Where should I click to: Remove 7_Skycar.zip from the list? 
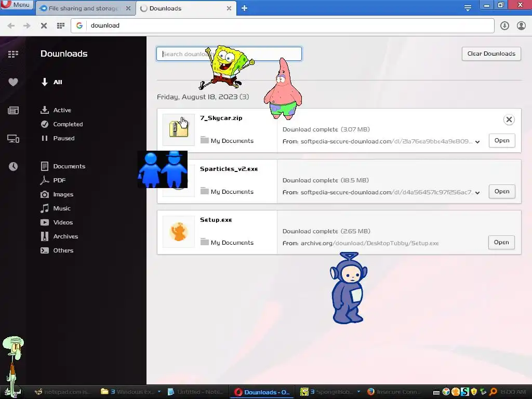tap(509, 119)
